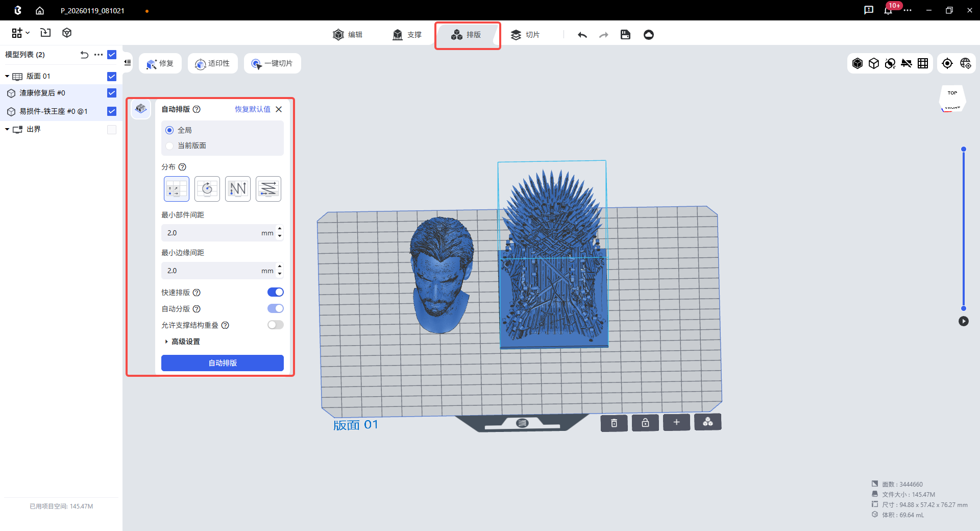Toggle the 允许支撑结构重叠 switch
Image resolution: width=980 pixels, height=531 pixels.
276,325
